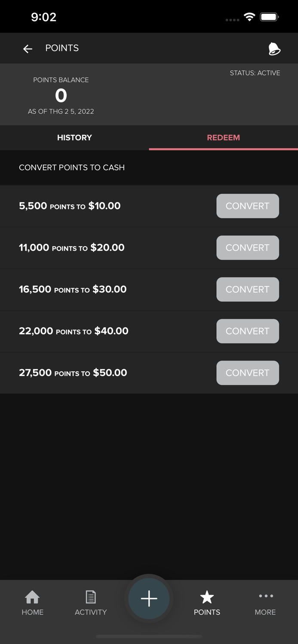The height and width of the screenshot is (644, 298).
Task: Convert 11,000 points to $20.00
Action: [x=248, y=248]
